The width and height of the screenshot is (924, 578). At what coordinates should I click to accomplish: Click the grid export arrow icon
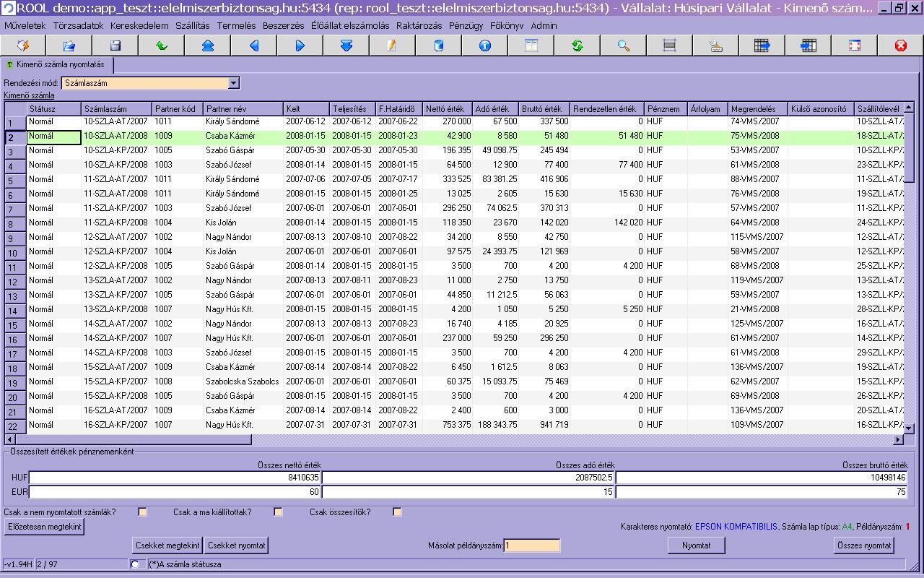[x=762, y=46]
